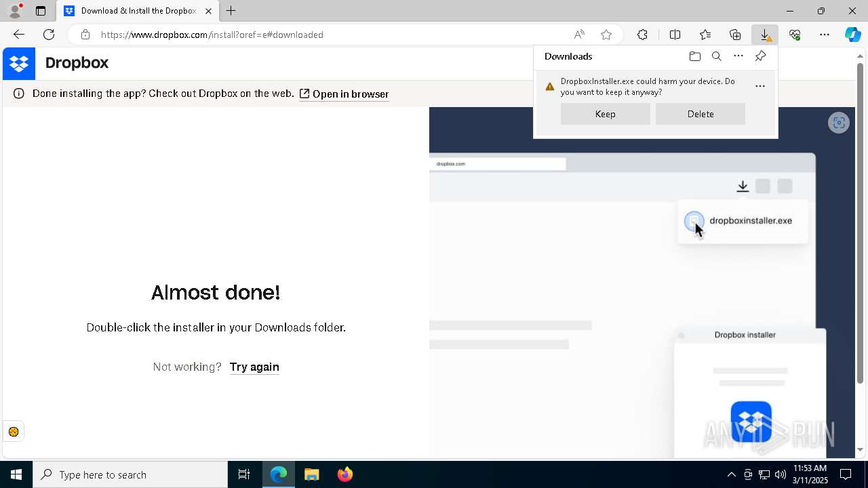Open more actions for DropboxInstaller.exe warning
Image resolution: width=868 pixels, height=488 pixels.
click(x=760, y=86)
